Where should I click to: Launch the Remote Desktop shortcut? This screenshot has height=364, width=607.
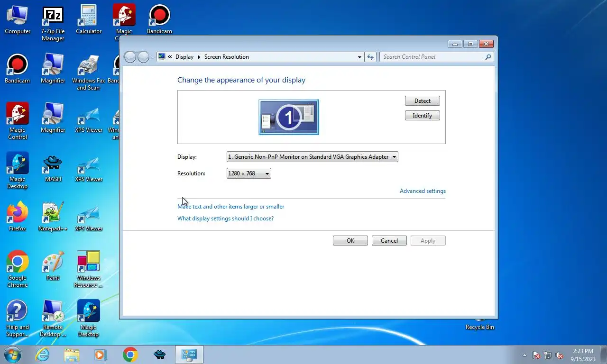point(53,319)
